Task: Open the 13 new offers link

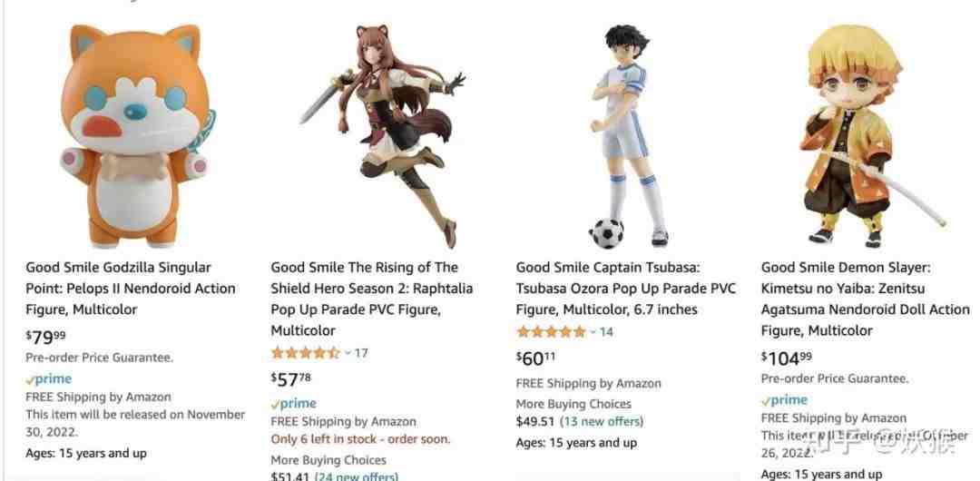Action: click(602, 421)
